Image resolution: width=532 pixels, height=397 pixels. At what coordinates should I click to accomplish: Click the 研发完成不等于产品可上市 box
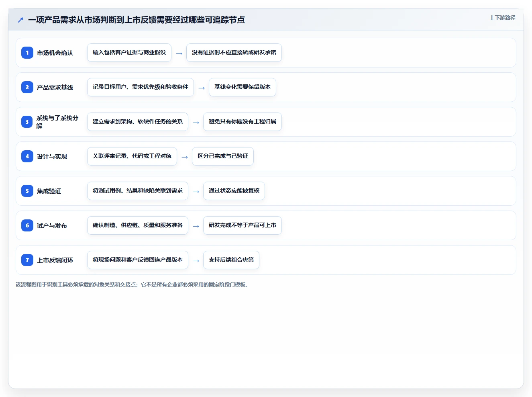243,225
